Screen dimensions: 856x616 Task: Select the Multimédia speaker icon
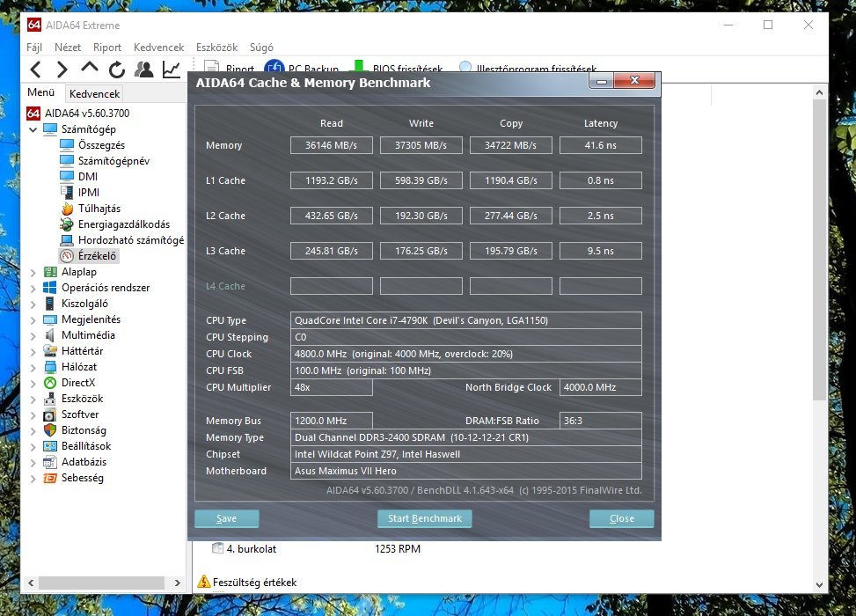click(x=50, y=334)
